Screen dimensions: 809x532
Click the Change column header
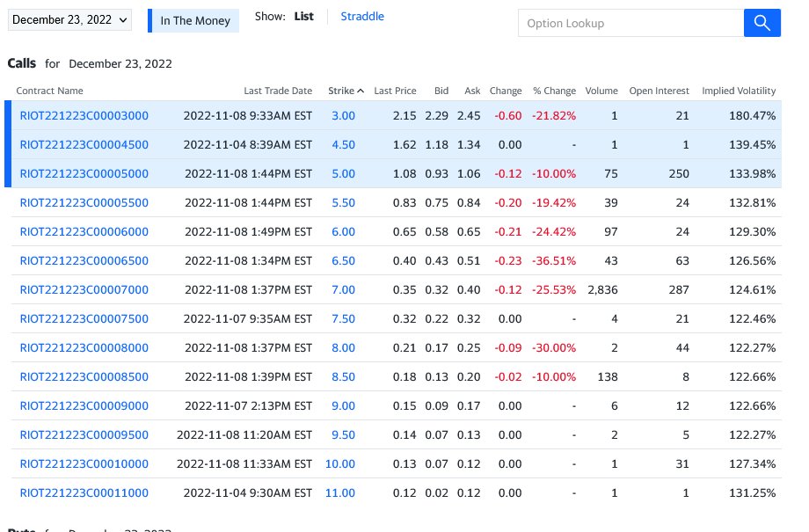[506, 91]
